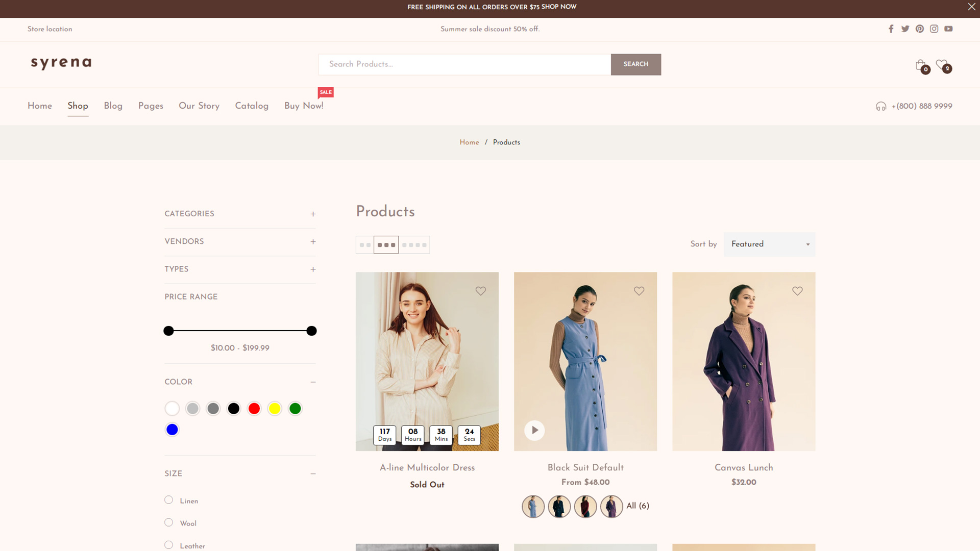Call the +(800) 888 9999 number link

[x=922, y=106]
